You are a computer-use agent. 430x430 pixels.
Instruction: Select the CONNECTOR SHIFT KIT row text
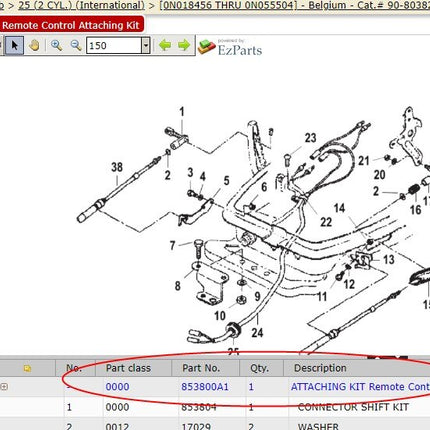click(x=353, y=407)
